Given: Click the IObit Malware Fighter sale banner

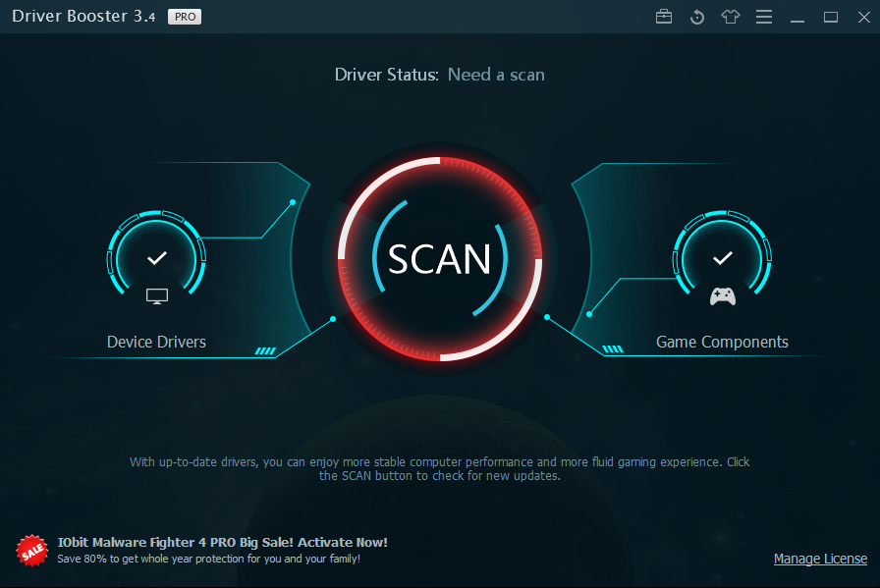Looking at the screenshot, I should tap(223, 550).
